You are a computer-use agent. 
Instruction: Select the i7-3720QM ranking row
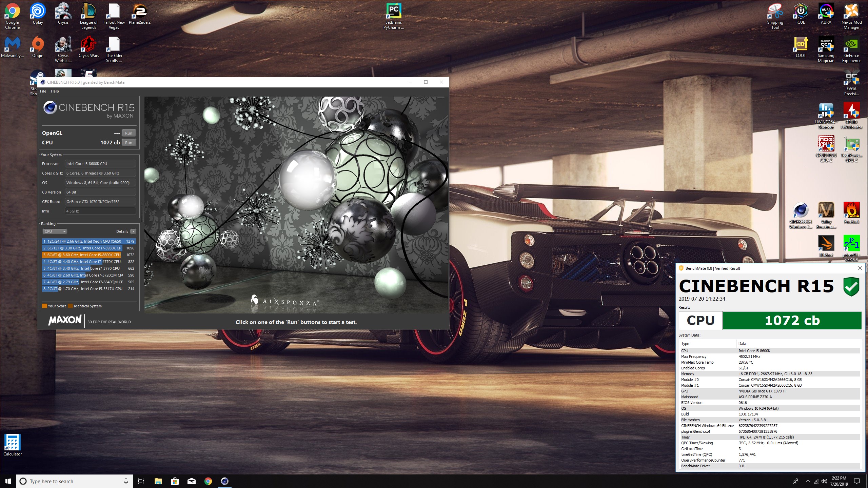(x=88, y=275)
